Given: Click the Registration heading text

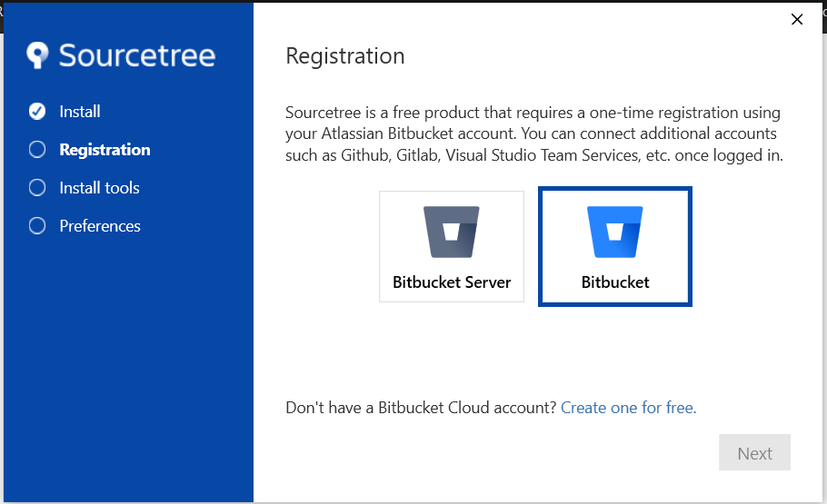Looking at the screenshot, I should tap(345, 56).
